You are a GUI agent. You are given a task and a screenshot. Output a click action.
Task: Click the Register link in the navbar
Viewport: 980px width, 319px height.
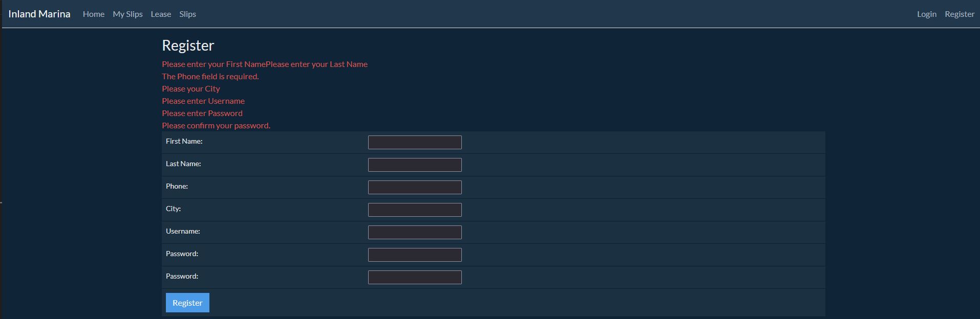[x=959, y=14]
